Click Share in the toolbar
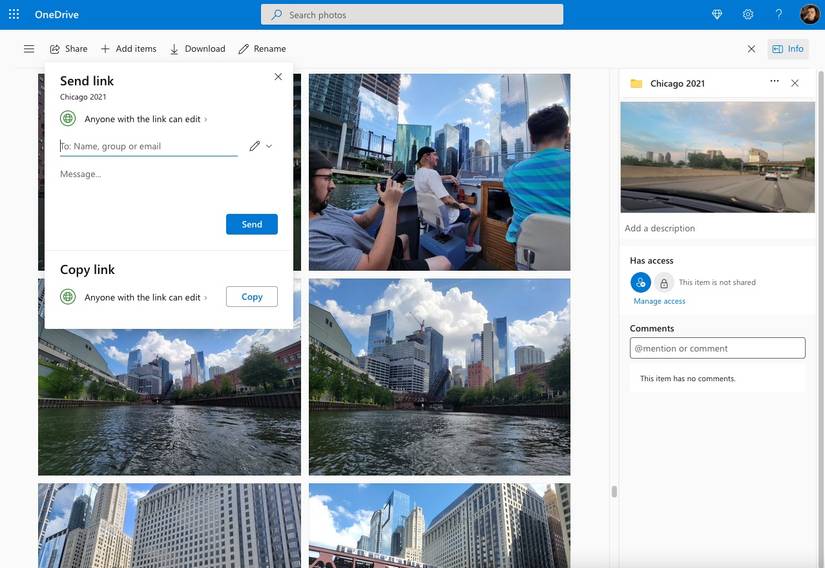Image resolution: width=825 pixels, height=568 pixels. (x=69, y=49)
